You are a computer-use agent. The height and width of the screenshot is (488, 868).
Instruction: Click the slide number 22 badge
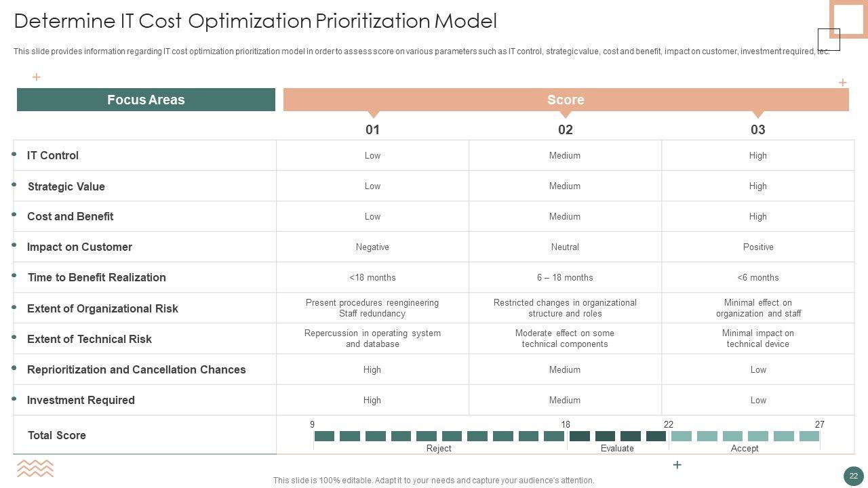coord(853,476)
